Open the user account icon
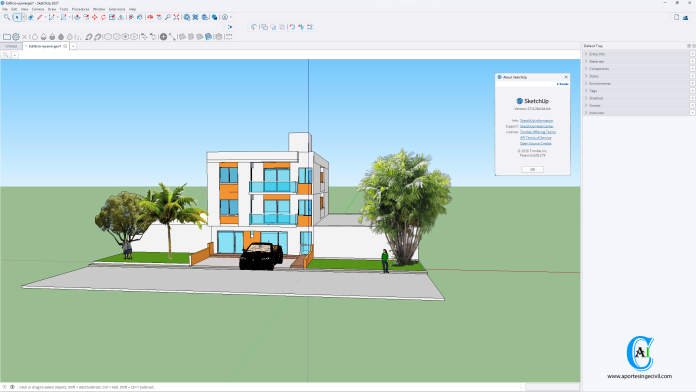The height and width of the screenshot is (392, 696). (225, 17)
